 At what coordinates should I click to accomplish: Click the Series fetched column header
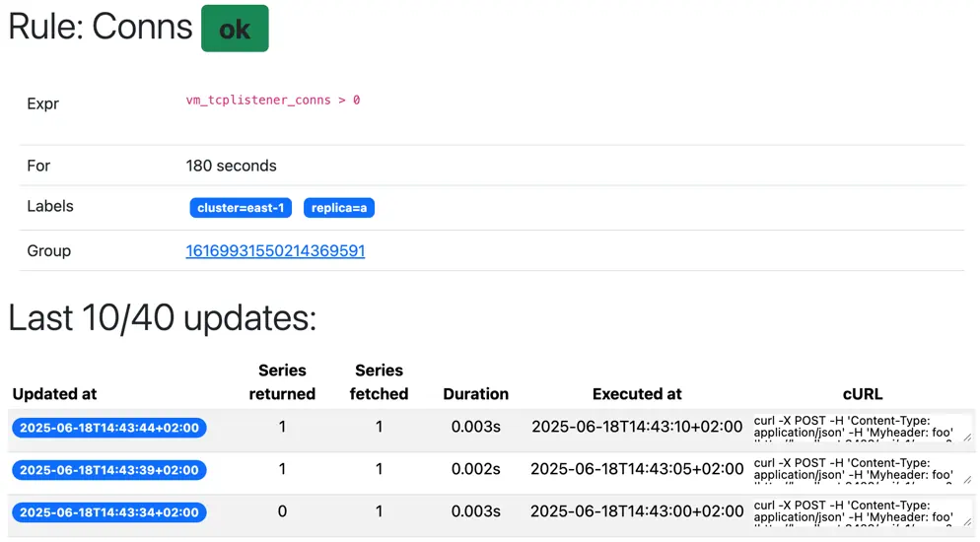click(x=379, y=382)
